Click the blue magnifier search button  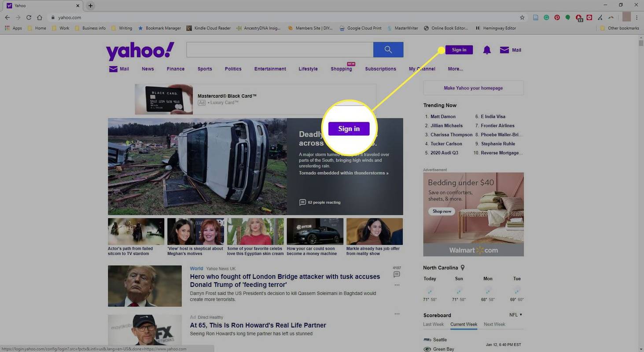(388, 50)
